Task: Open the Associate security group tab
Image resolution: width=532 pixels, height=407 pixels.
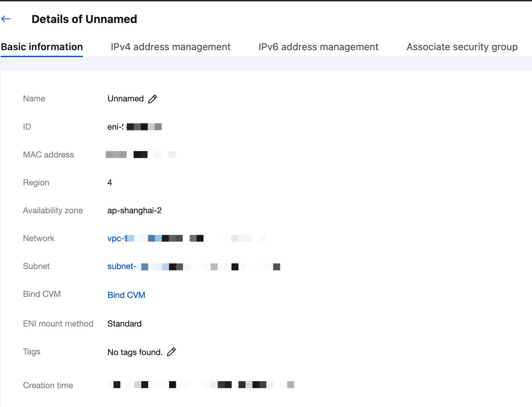Action: tap(462, 47)
